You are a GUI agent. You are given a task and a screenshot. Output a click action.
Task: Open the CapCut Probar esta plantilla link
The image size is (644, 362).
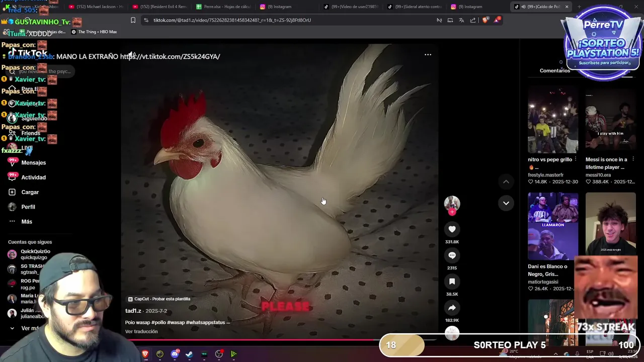coord(159,299)
